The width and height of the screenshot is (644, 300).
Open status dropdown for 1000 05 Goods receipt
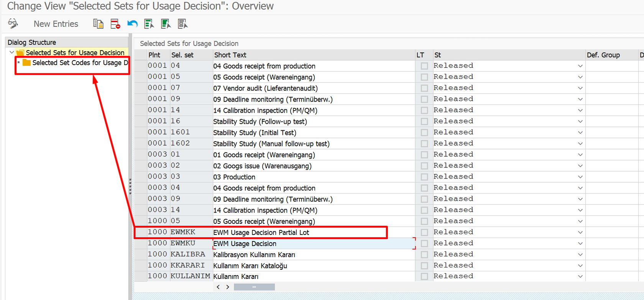pos(580,221)
